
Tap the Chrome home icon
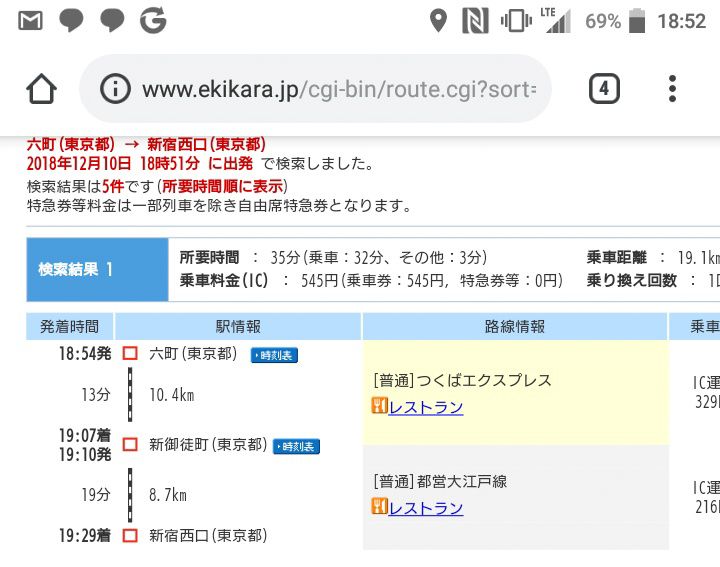(x=41, y=89)
